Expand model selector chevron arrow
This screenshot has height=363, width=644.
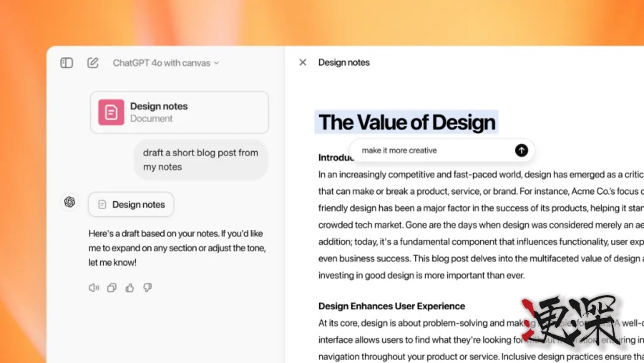pyautogui.click(x=216, y=63)
